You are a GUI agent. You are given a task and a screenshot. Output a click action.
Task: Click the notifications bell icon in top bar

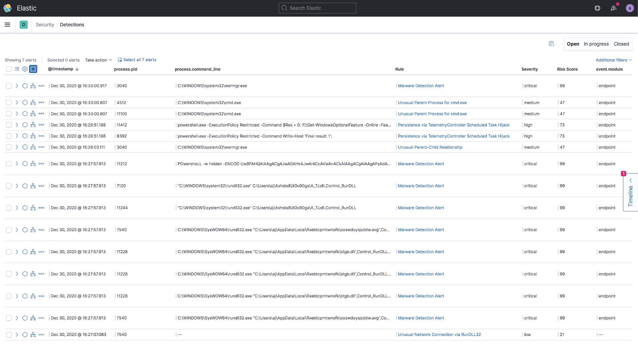click(612, 8)
